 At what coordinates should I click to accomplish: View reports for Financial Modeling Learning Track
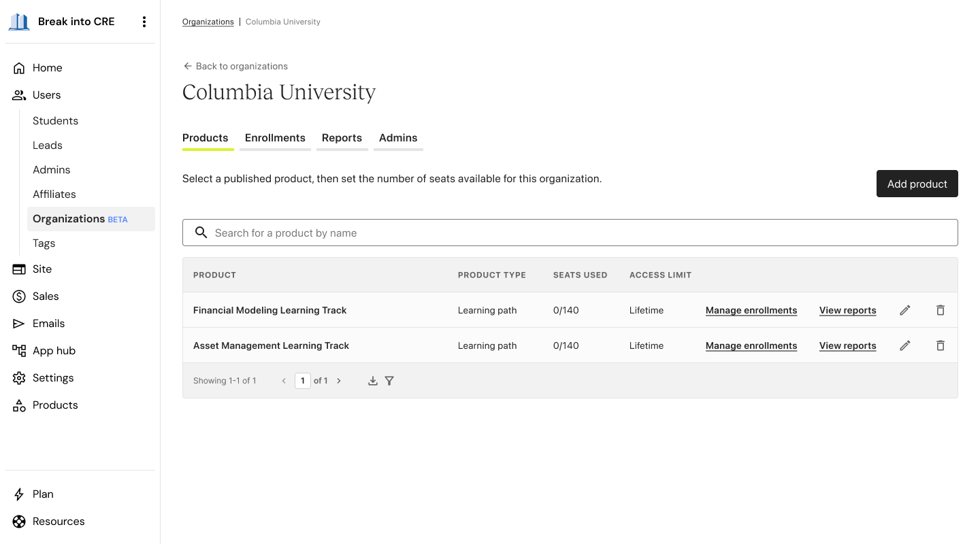click(848, 310)
